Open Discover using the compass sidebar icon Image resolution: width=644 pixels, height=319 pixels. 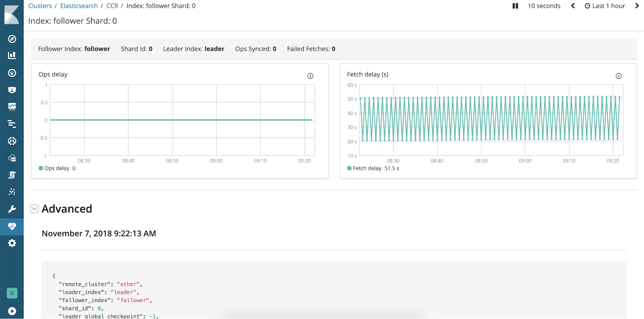pos(12,39)
